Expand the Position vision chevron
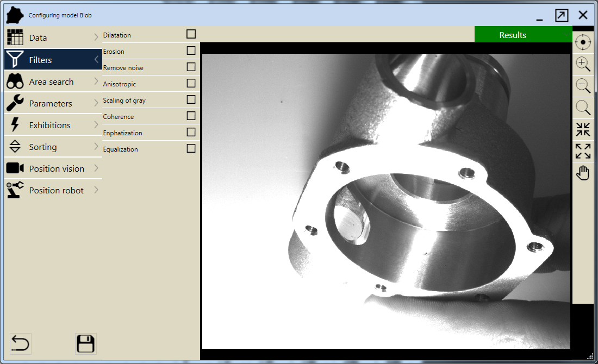 96,168
